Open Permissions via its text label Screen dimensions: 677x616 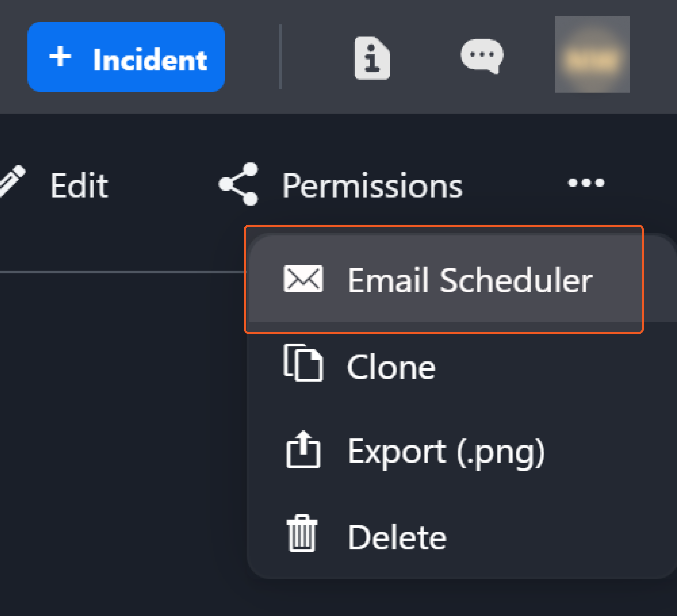coord(372,186)
